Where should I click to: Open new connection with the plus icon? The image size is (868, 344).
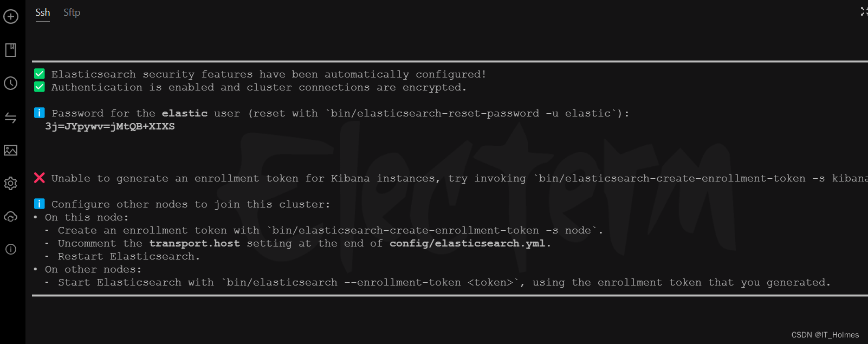point(11,17)
